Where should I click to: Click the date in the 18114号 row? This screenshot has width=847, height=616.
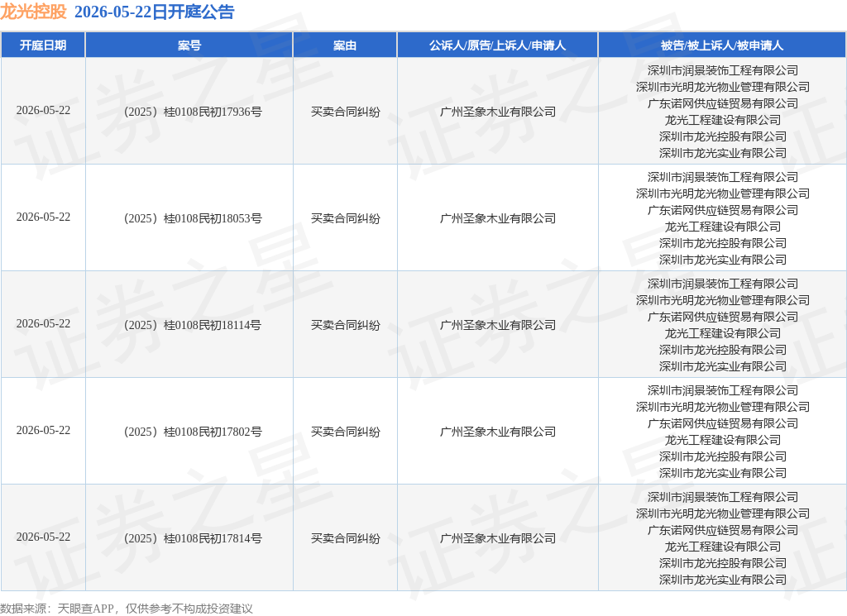(x=43, y=324)
